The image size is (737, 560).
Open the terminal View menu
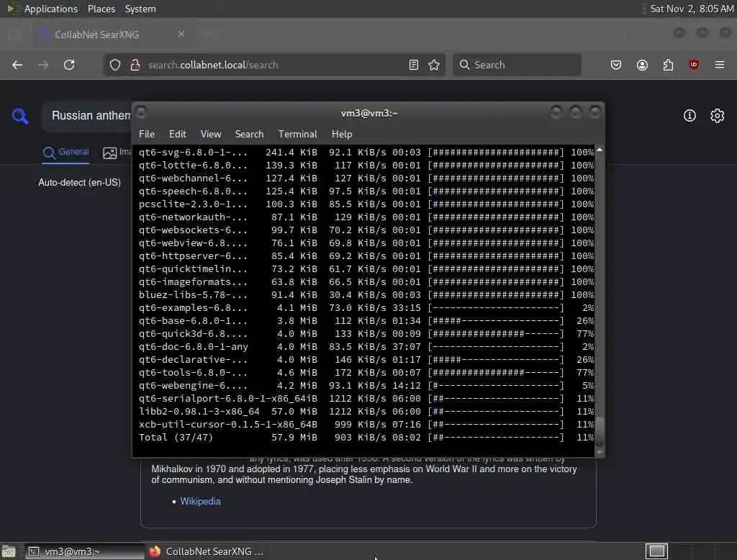(211, 134)
